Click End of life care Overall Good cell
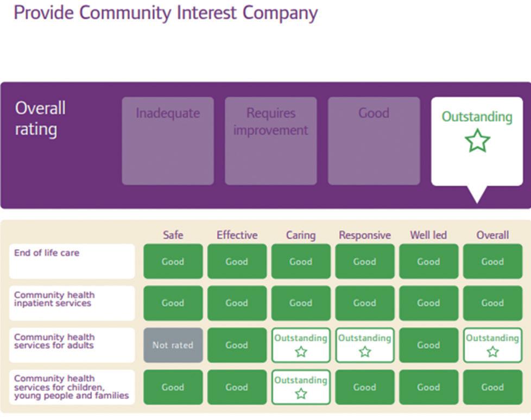The width and height of the screenshot is (531, 420). pos(493,261)
